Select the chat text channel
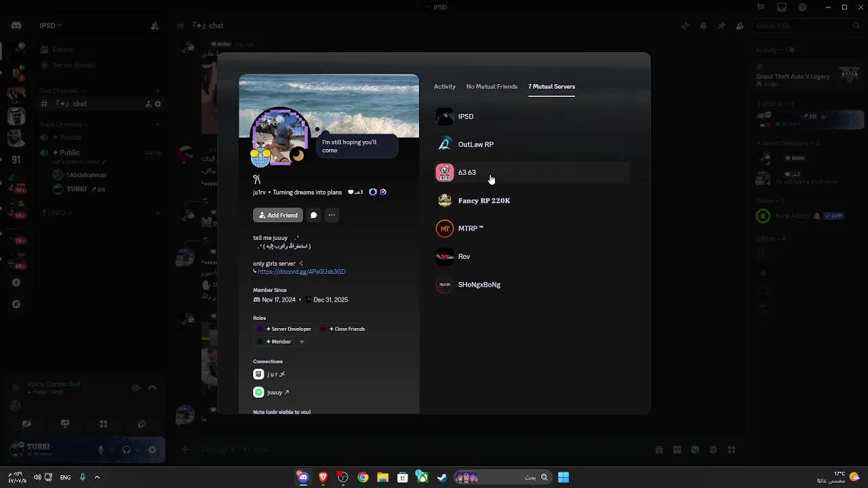Image resolution: width=868 pixels, height=488 pixels. point(100,104)
